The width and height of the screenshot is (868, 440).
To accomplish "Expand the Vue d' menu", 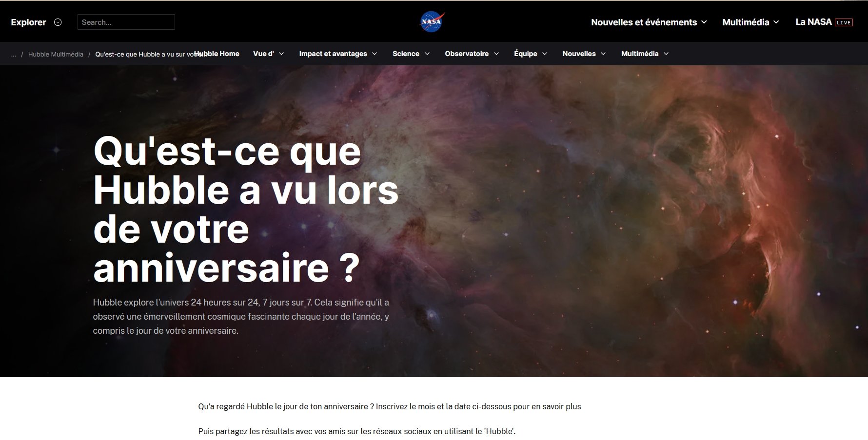I will (268, 54).
